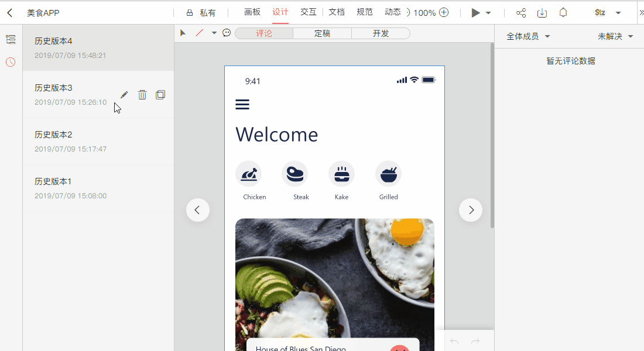Start the prototype preview play button
The height and width of the screenshot is (351, 644).
[475, 13]
